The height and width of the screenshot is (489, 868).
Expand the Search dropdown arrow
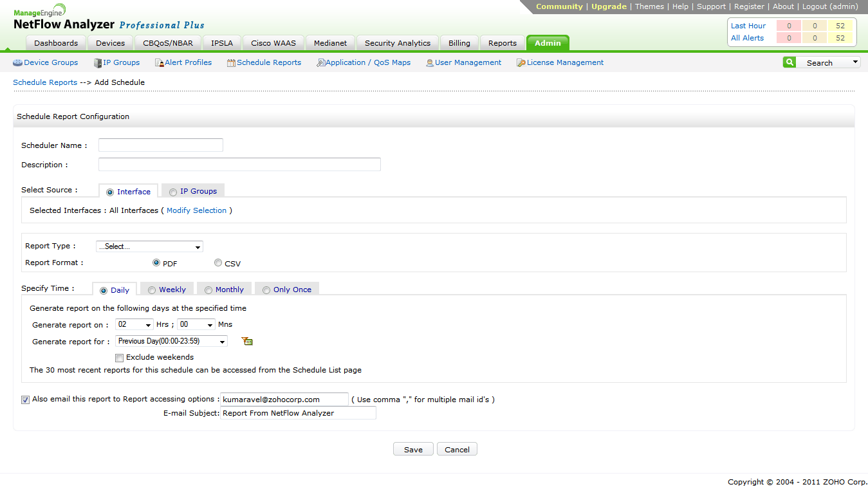click(855, 62)
